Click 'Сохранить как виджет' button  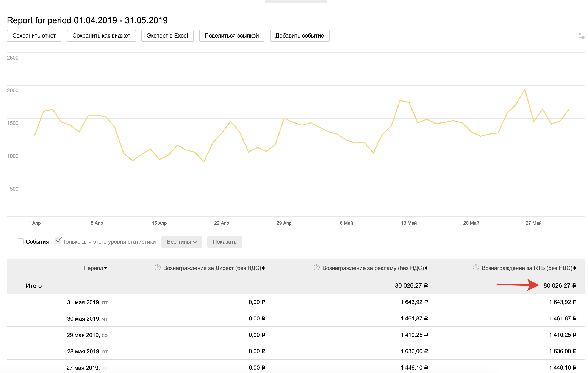(x=101, y=36)
